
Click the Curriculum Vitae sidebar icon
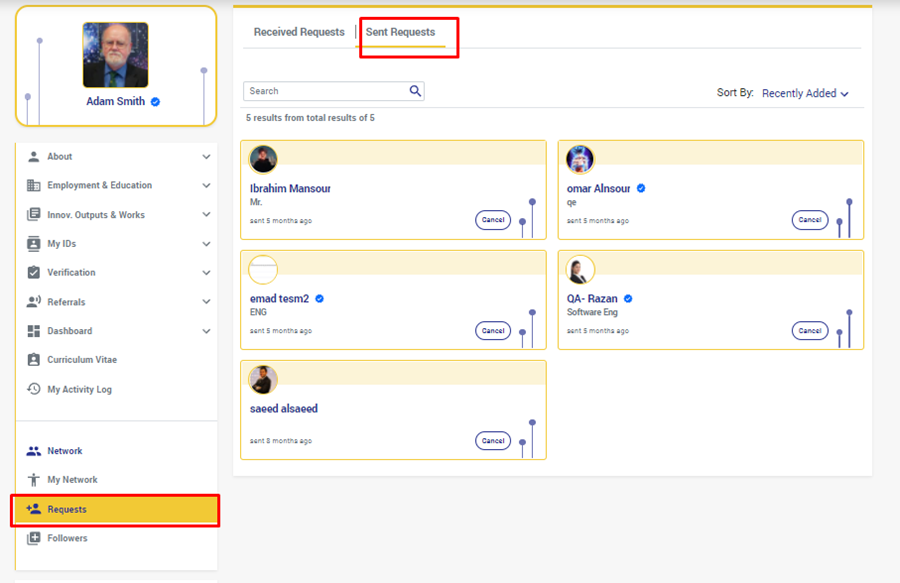(34, 360)
